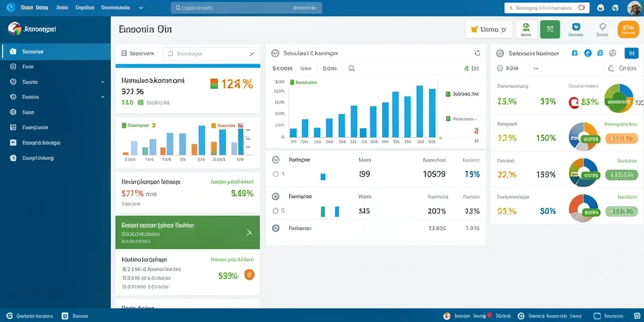Image resolution: width=644 pixels, height=322 pixels.
Task: Click the arrow on the green banner
Action: coord(249,232)
